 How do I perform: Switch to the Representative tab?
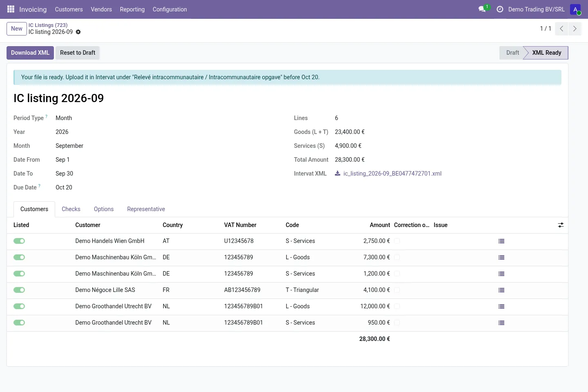[x=146, y=209]
